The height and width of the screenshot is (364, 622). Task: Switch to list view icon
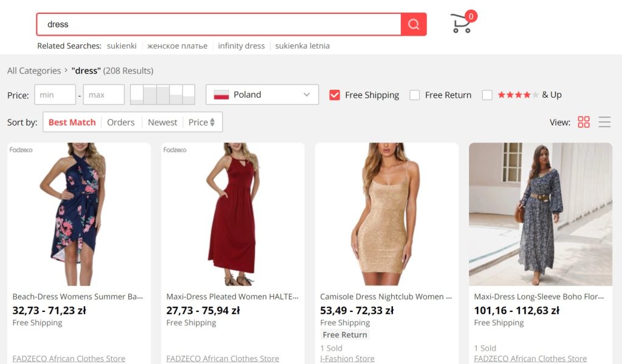tap(604, 122)
